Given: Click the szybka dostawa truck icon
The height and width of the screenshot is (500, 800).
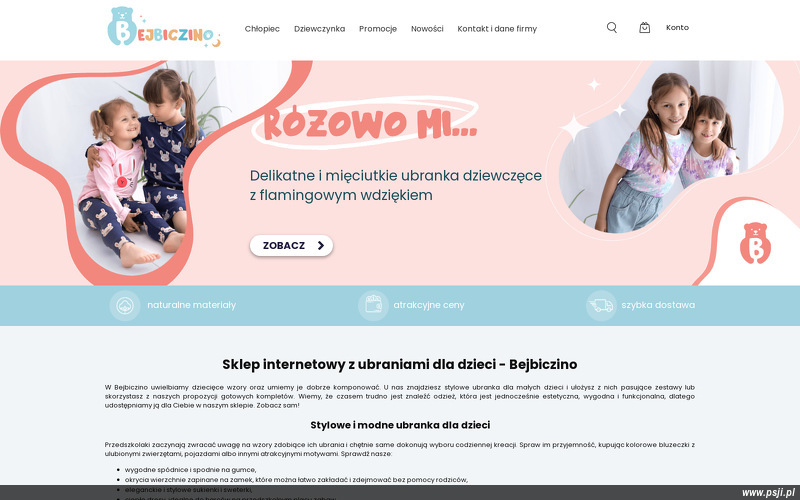Looking at the screenshot, I should pyautogui.click(x=601, y=306).
